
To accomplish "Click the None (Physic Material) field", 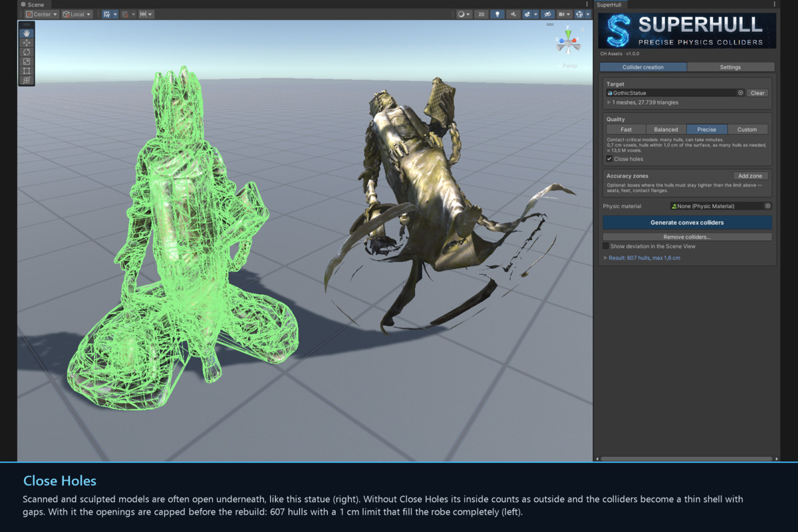I will tap(721, 206).
